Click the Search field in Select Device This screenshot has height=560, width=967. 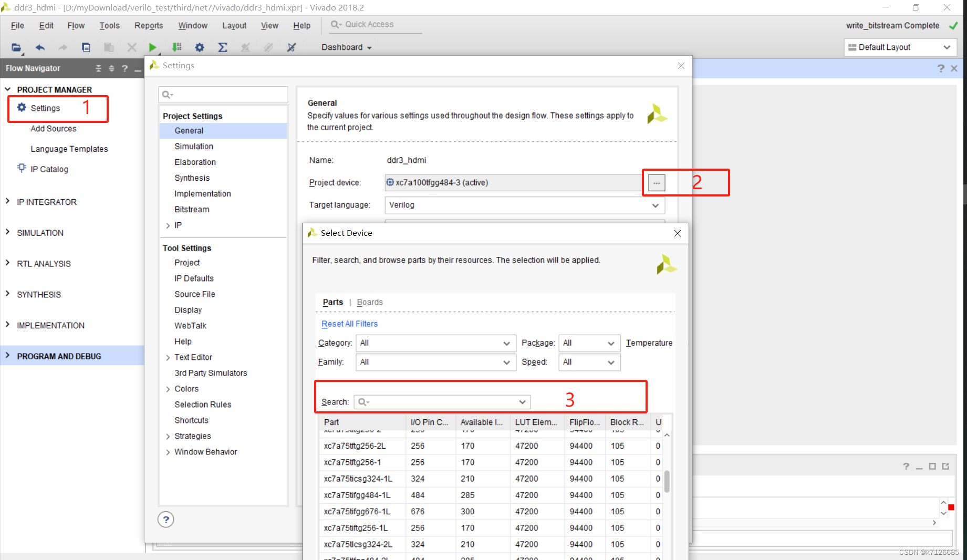click(442, 402)
